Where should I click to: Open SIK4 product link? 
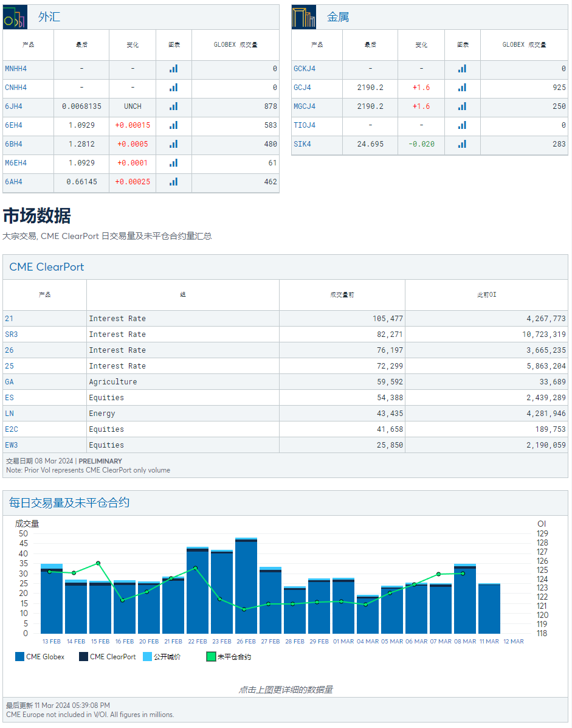302,144
